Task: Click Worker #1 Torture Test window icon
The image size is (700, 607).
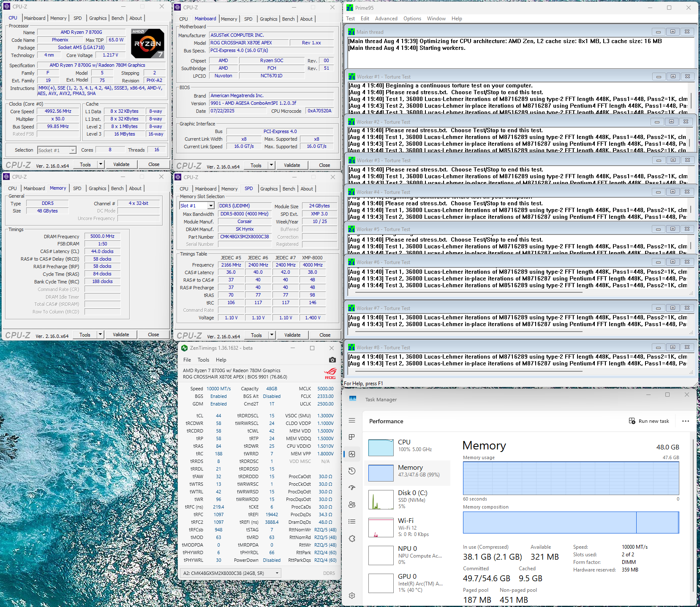Action: [x=351, y=76]
